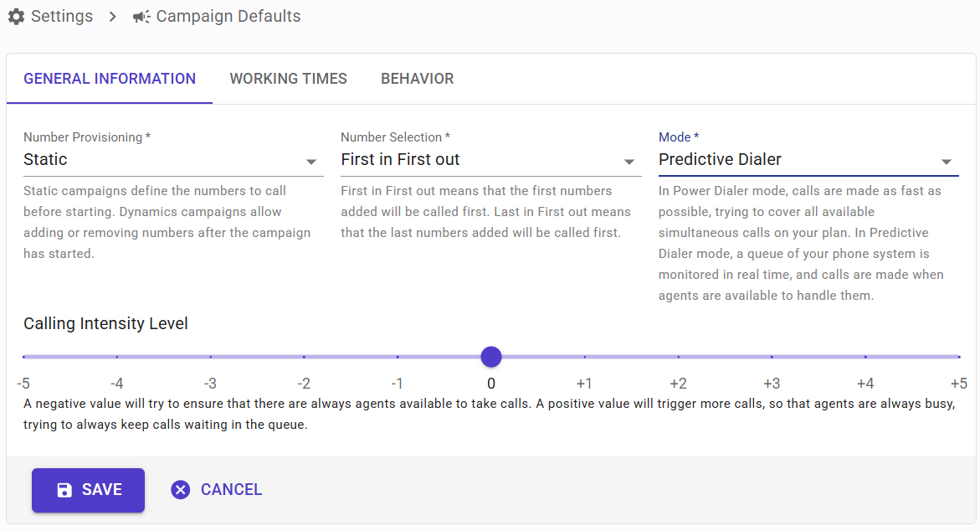The image size is (980, 531).
Task: Click the Campaign Defaults breadcrumb text
Action: click(x=228, y=17)
